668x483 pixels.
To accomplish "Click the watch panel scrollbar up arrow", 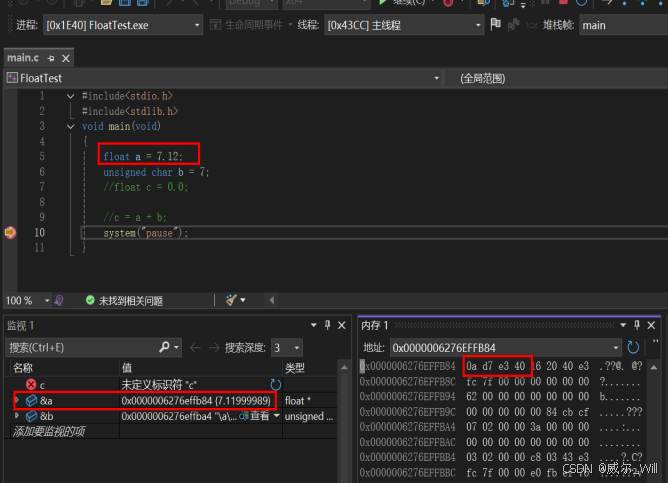I will coord(344,368).
